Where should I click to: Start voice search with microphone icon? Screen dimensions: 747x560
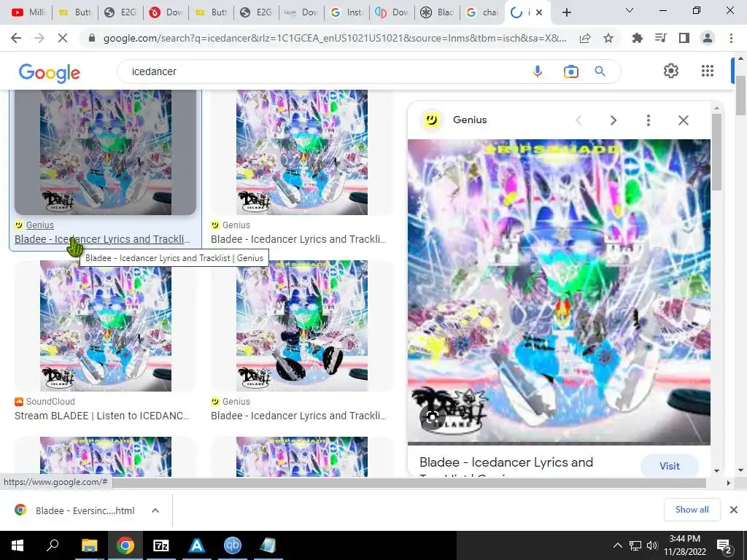pos(538,71)
